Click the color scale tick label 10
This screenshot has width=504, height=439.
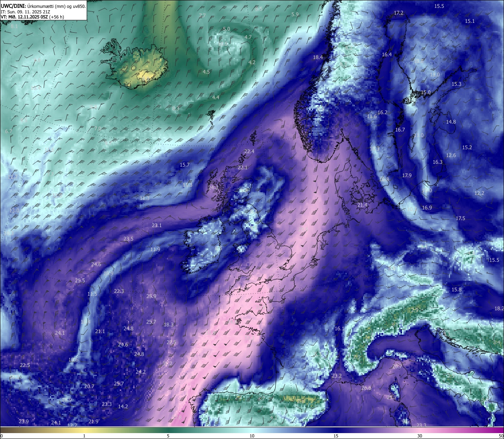pyautogui.click(x=252, y=436)
